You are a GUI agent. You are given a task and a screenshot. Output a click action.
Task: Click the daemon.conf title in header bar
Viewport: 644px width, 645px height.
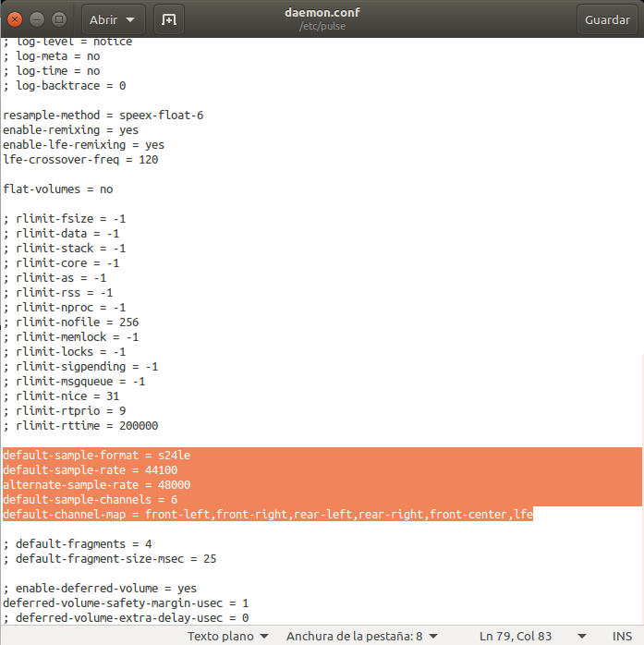[x=322, y=13]
